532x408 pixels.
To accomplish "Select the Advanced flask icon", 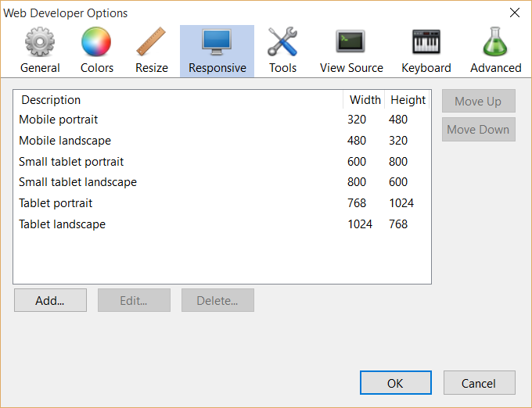I will click(495, 41).
